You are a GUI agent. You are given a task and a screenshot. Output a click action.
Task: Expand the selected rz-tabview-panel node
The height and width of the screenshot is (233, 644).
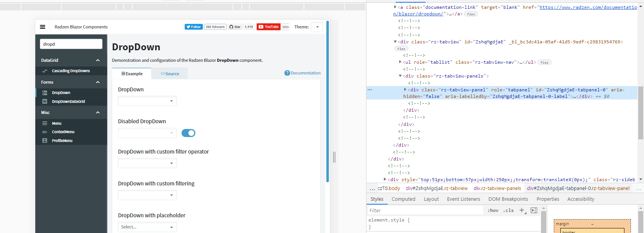[405, 90]
